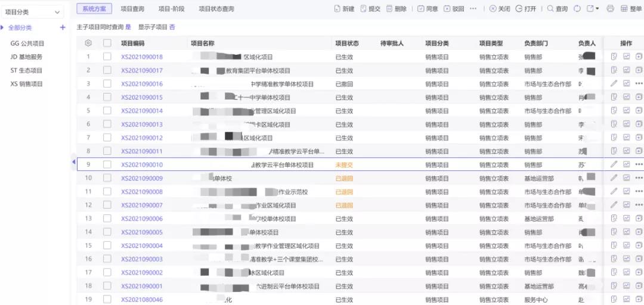Expand the 全部分类 tree node arrow
The image size is (644, 305).
click(x=3, y=28)
